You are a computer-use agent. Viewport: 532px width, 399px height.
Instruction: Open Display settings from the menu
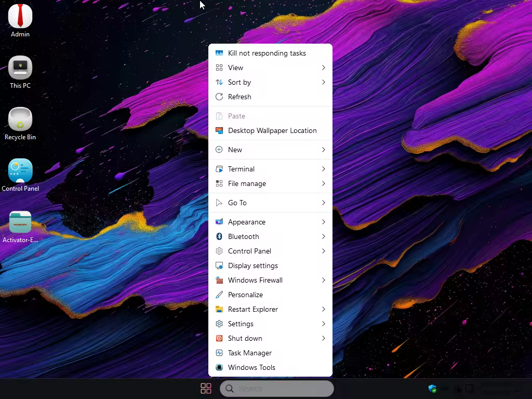[252, 265]
